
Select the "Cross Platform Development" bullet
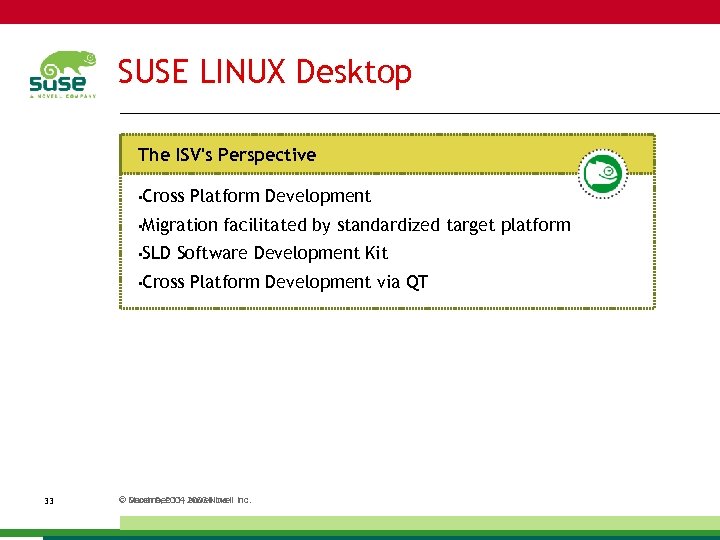tap(255, 196)
